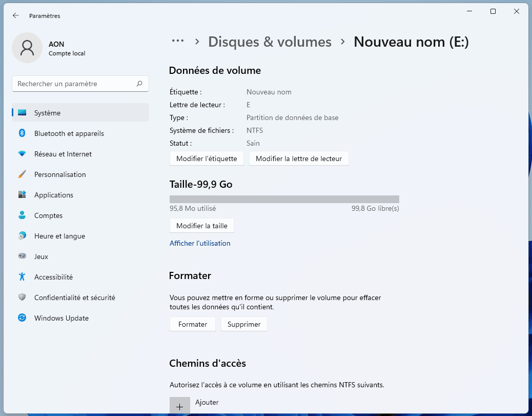Open the Système settings category

click(80, 113)
